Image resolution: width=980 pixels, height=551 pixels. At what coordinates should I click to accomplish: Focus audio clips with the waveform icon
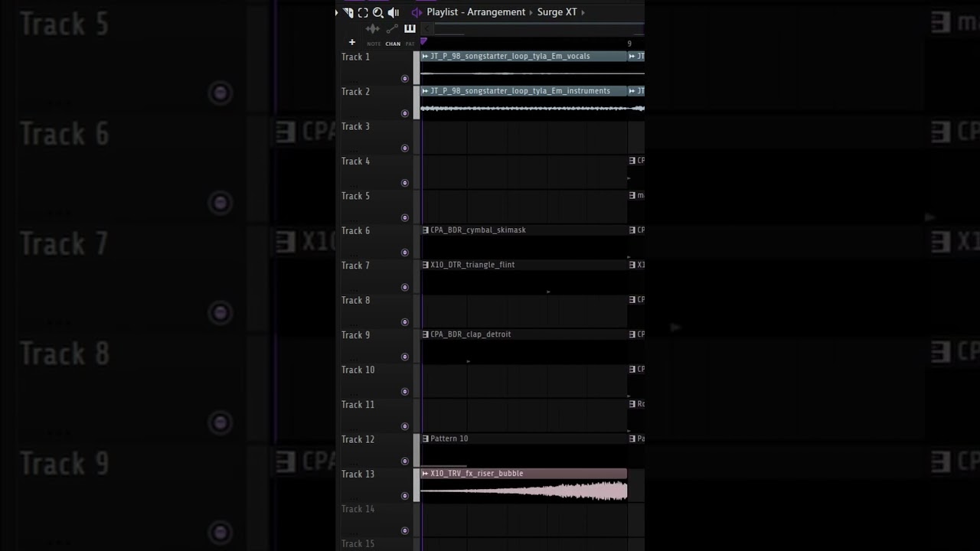tap(373, 29)
